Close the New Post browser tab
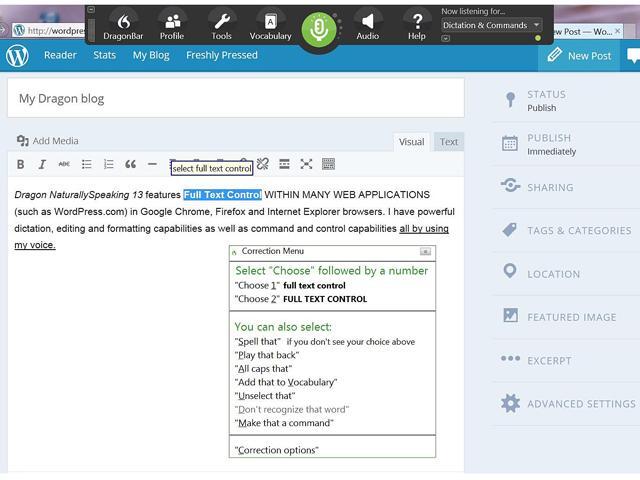This screenshot has width=640, height=480. tap(618, 31)
